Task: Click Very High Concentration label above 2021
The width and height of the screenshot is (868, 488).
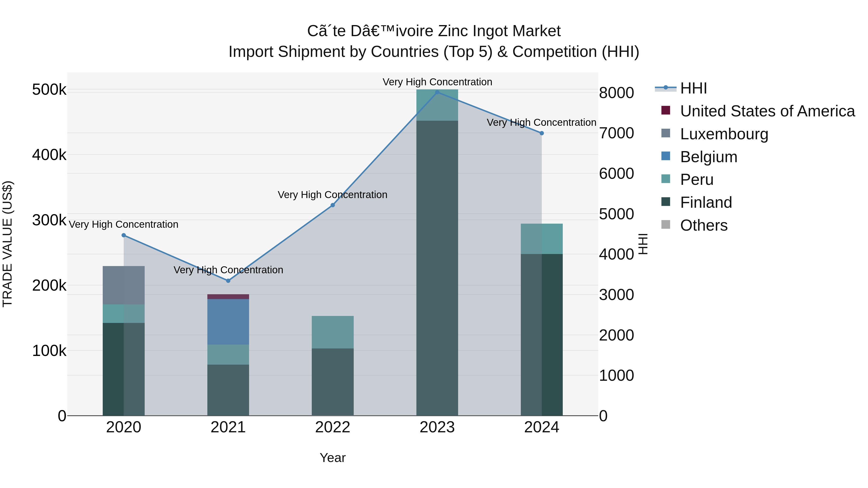Action: pos(229,270)
